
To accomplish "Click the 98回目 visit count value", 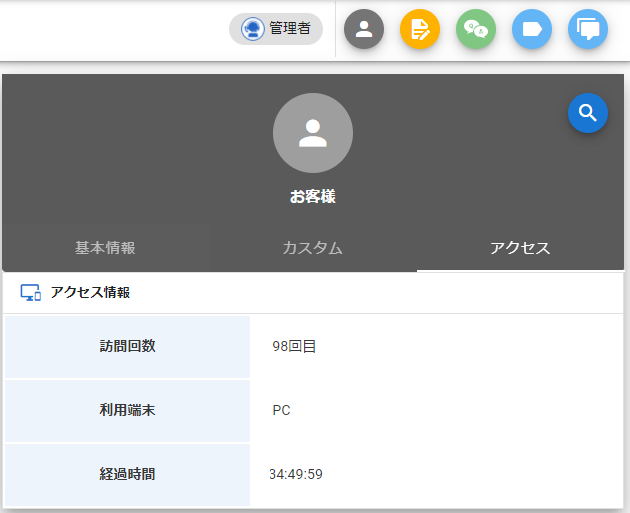I will point(294,347).
